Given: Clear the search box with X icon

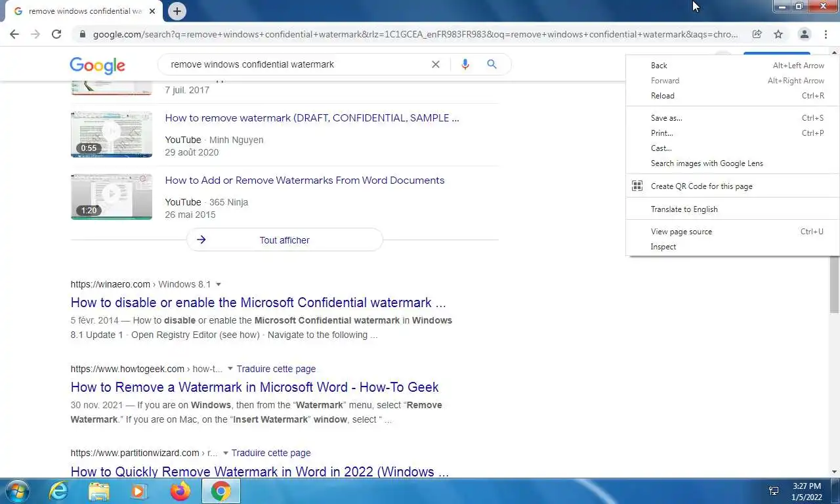Looking at the screenshot, I should (435, 64).
